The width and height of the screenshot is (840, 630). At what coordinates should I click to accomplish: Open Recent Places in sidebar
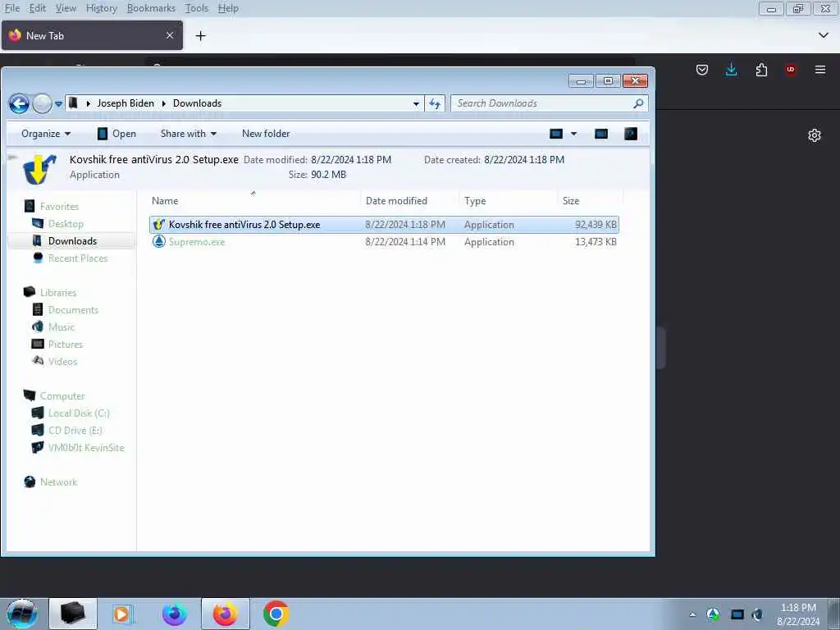pyautogui.click(x=78, y=258)
